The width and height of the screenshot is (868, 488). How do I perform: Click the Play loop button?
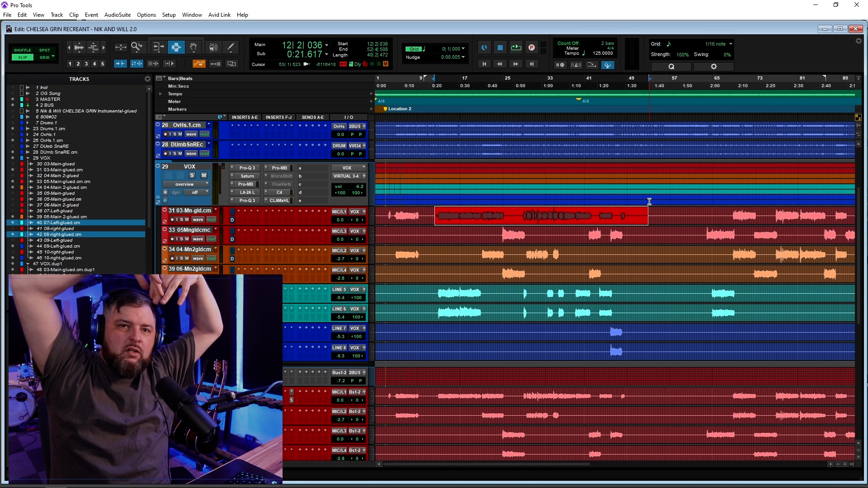click(x=516, y=47)
